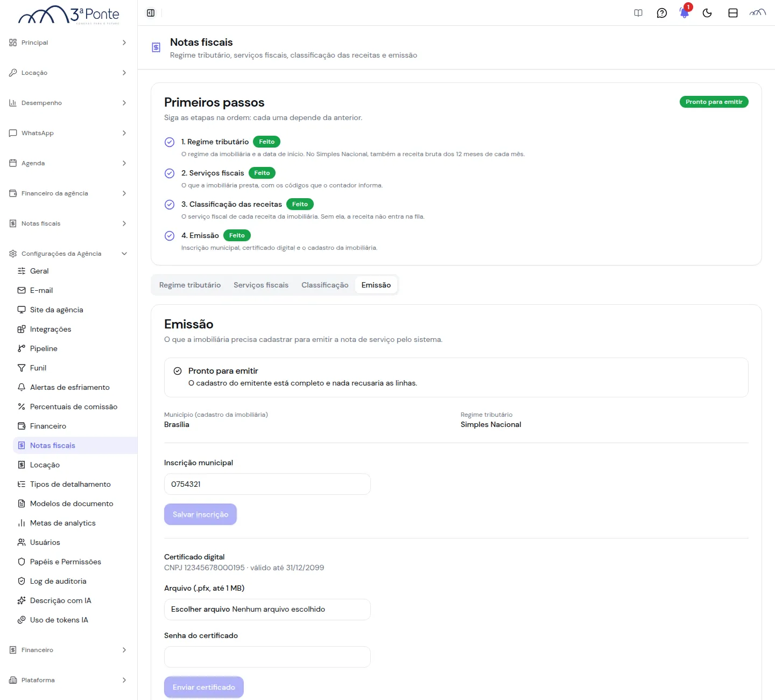Open Log de auditoria in sidebar
Screen dimensions: 775x700
tap(58, 581)
